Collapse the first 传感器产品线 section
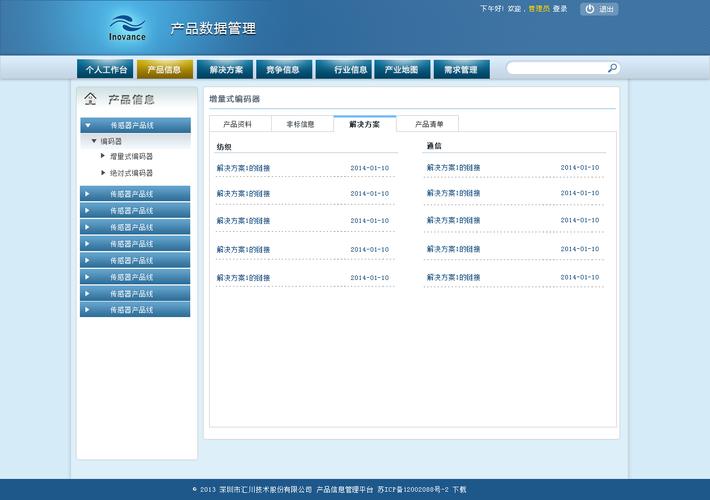This screenshot has width=710, height=500. 88,125
